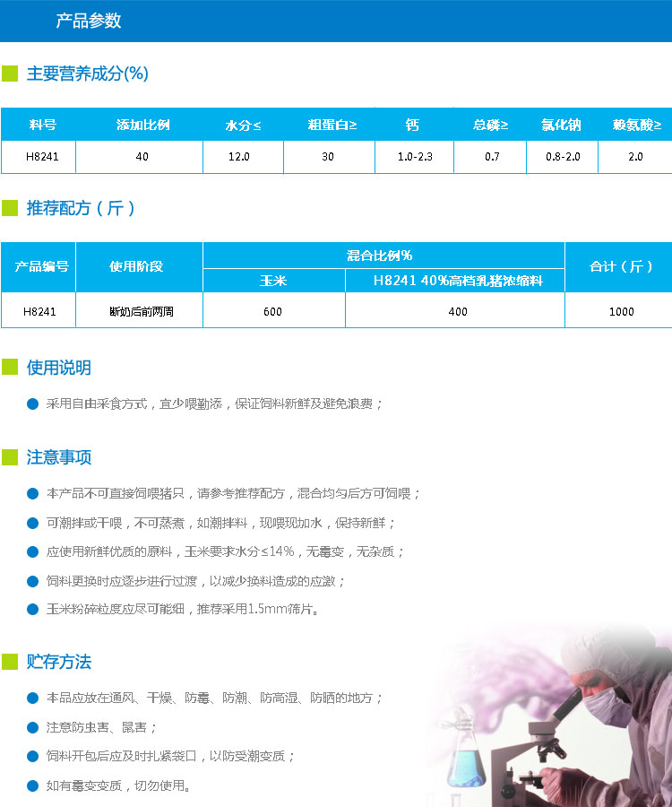Click the blue bullet before 如有霉变变质
Screen dimensions: 672x807
coord(33,785)
